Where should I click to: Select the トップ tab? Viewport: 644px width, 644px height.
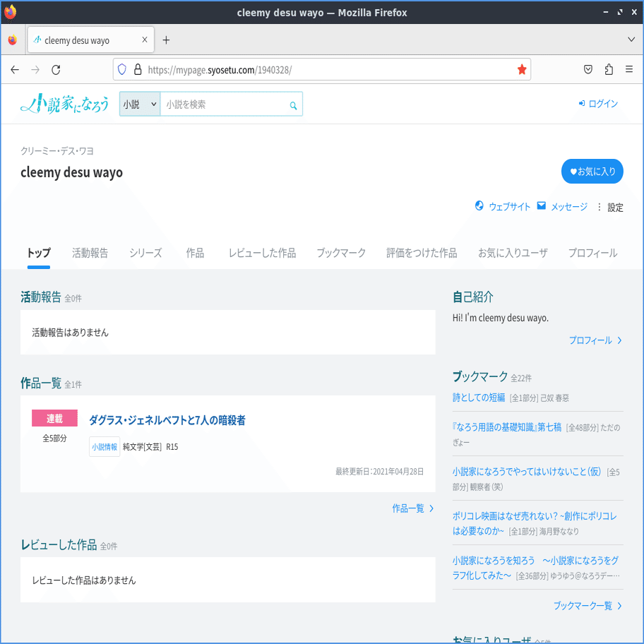(x=39, y=253)
